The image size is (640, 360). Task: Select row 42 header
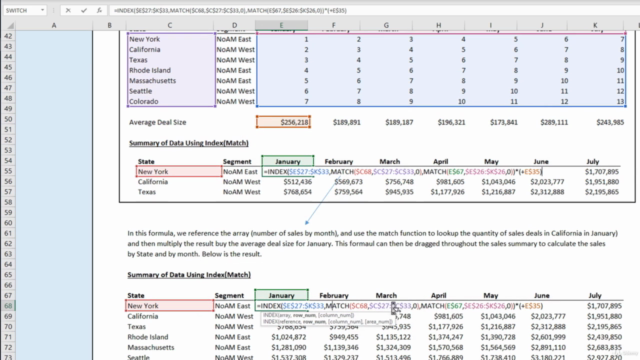tap(8, 36)
